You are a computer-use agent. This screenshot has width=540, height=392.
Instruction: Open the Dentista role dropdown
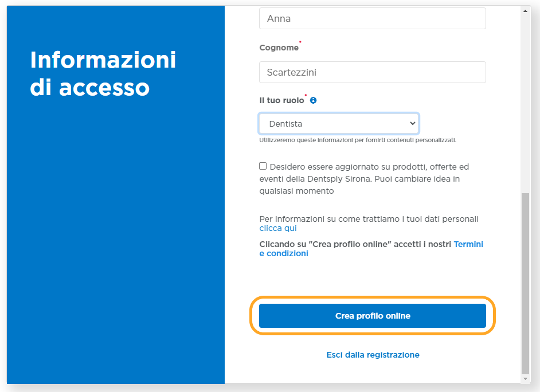pos(339,124)
